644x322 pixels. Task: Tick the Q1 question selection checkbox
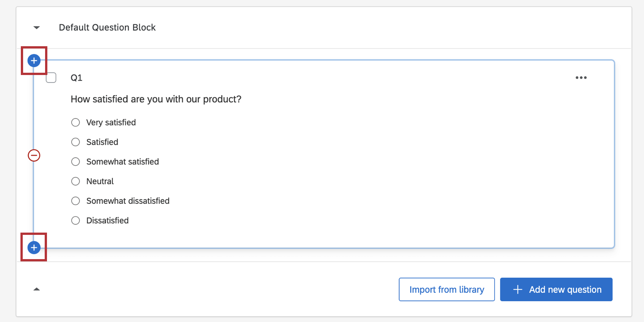[51, 78]
